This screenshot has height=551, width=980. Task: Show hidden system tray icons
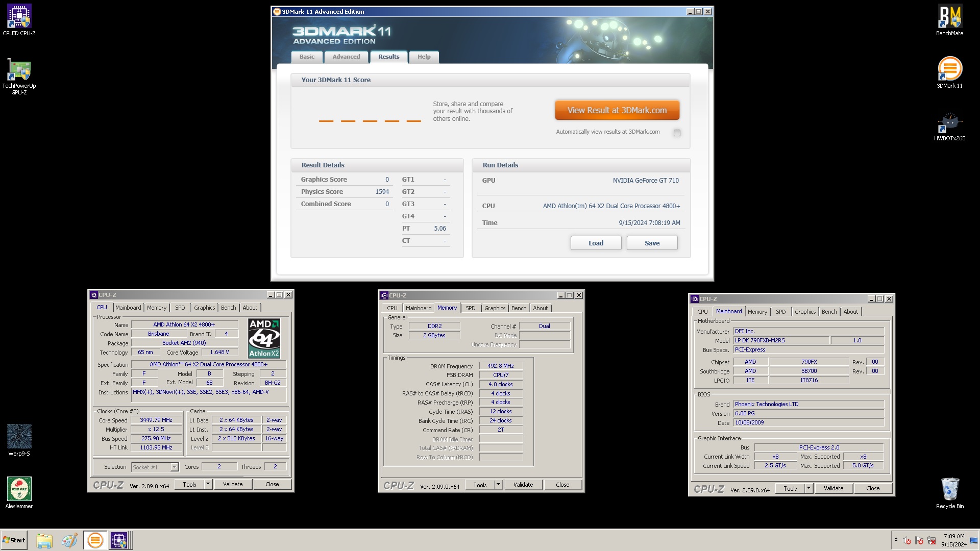click(x=896, y=540)
